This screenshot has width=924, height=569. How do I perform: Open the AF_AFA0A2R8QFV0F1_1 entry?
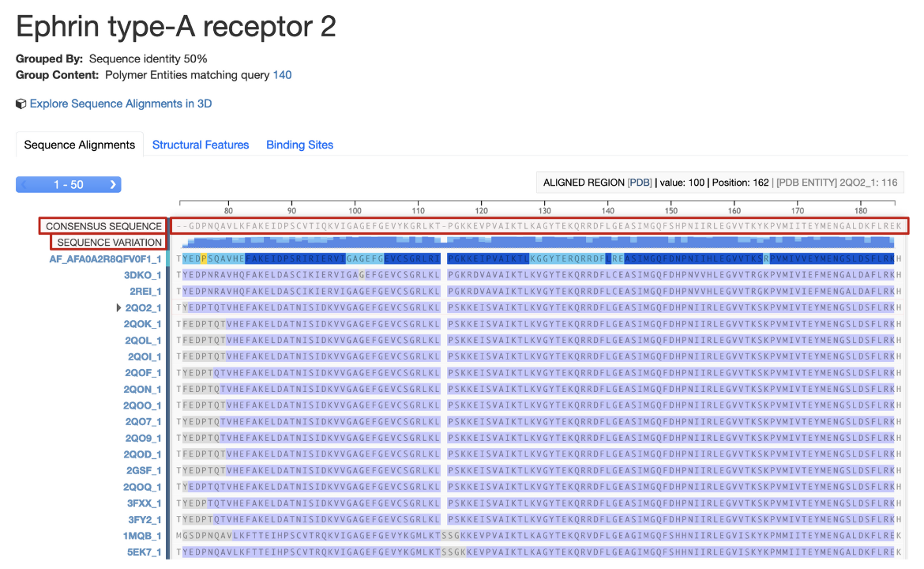pyautogui.click(x=105, y=259)
